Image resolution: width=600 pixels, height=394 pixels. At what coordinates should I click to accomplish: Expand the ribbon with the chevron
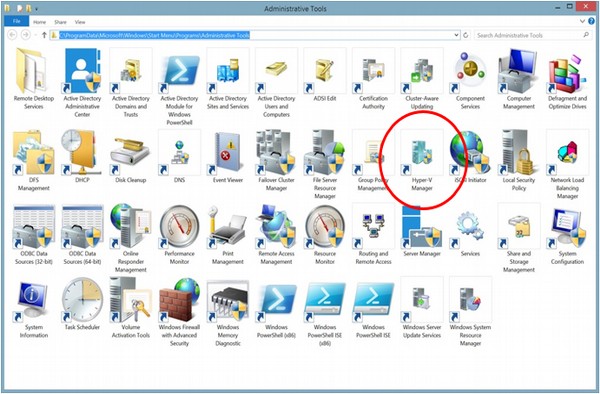[582, 21]
